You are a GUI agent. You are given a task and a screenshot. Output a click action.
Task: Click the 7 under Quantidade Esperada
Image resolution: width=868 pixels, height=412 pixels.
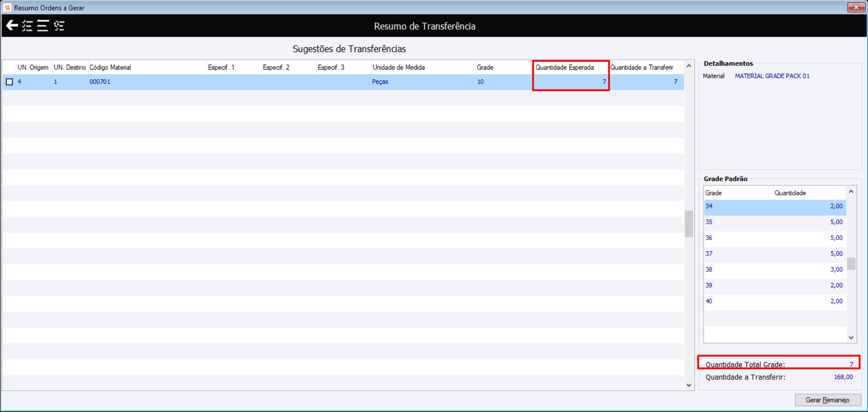[x=604, y=82]
